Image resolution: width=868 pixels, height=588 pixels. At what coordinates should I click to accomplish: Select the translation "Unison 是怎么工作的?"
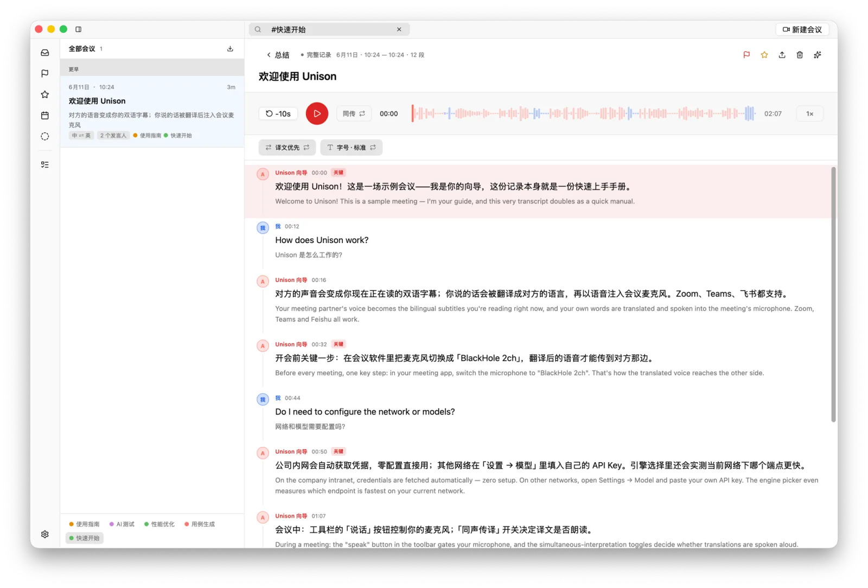point(309,255)
